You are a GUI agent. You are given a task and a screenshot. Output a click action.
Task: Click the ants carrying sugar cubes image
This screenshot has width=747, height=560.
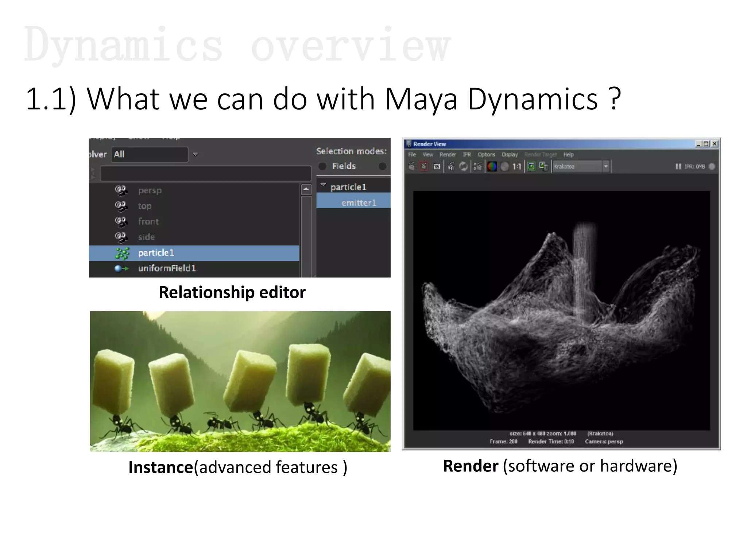240,381
